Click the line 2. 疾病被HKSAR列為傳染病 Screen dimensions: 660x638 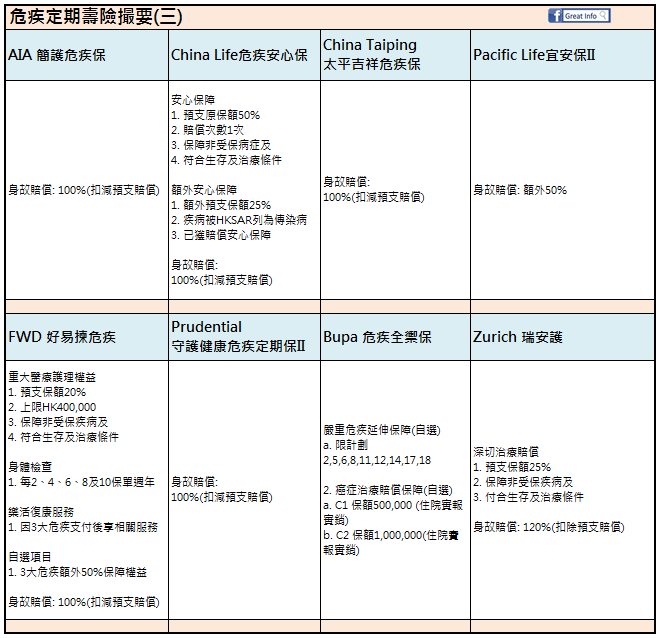pyautogui.click(x=239, y=220)
